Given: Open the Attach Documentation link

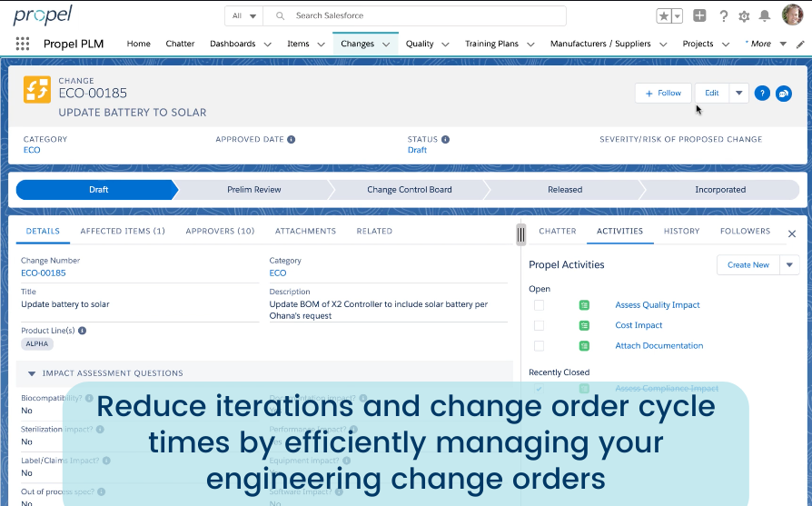Looking at the screenshot, I should (x=659, y=345).
